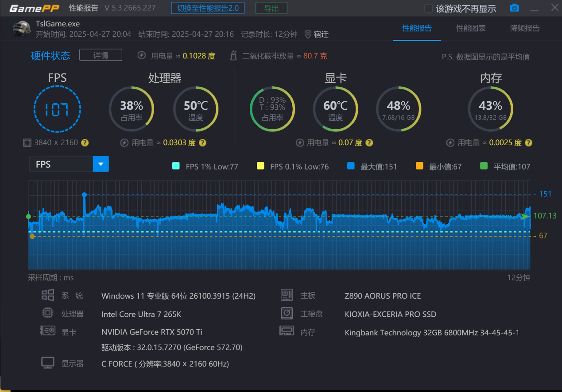Open the 降频报告 tab
Viewport: 562px width, 392px height.
pos(525,28)
